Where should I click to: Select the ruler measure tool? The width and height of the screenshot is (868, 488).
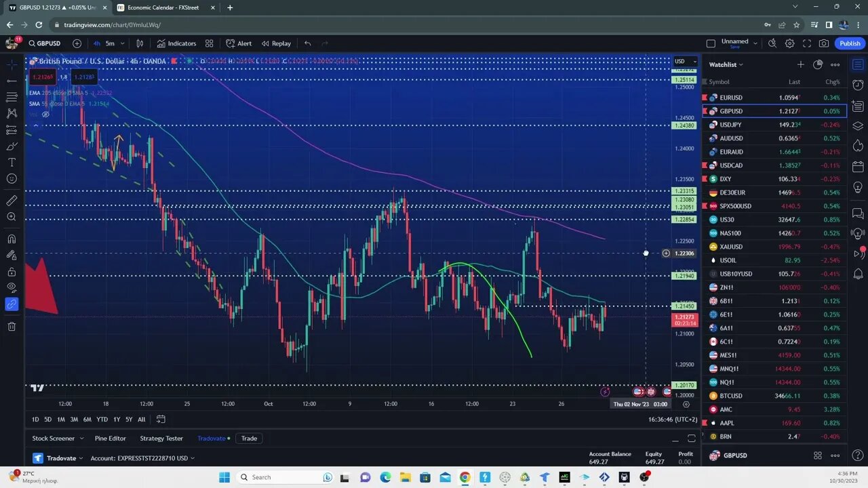[x=12, y=201]
